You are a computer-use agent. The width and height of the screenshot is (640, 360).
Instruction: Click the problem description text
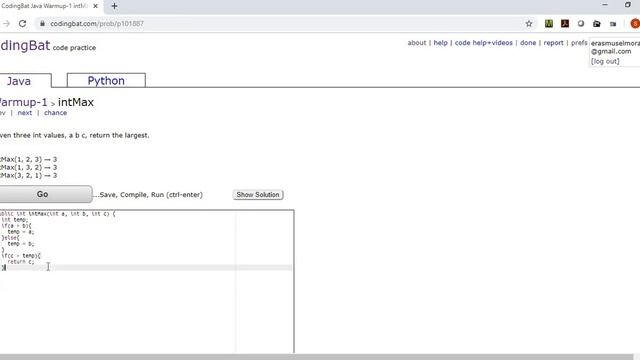[74, 135]
